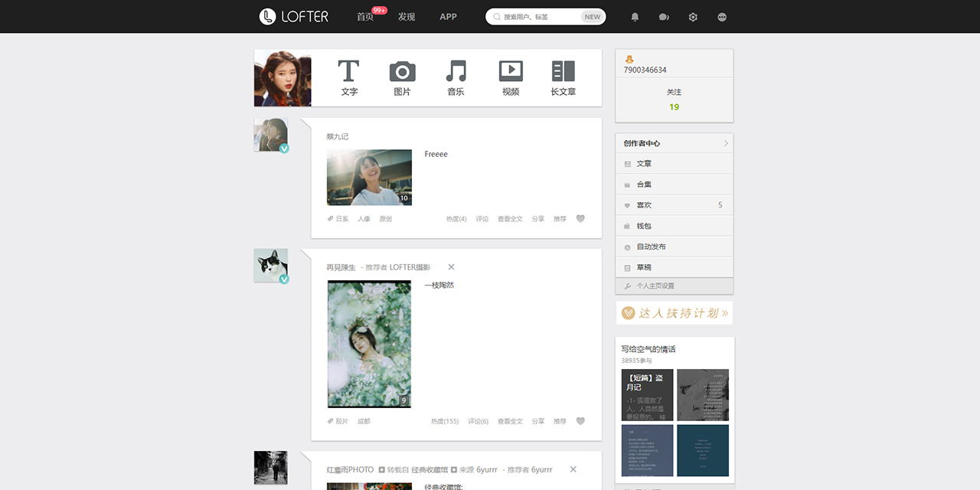Dismiss the 再見陳生 recommended post

pyautogui.click(x=451, y=267)
